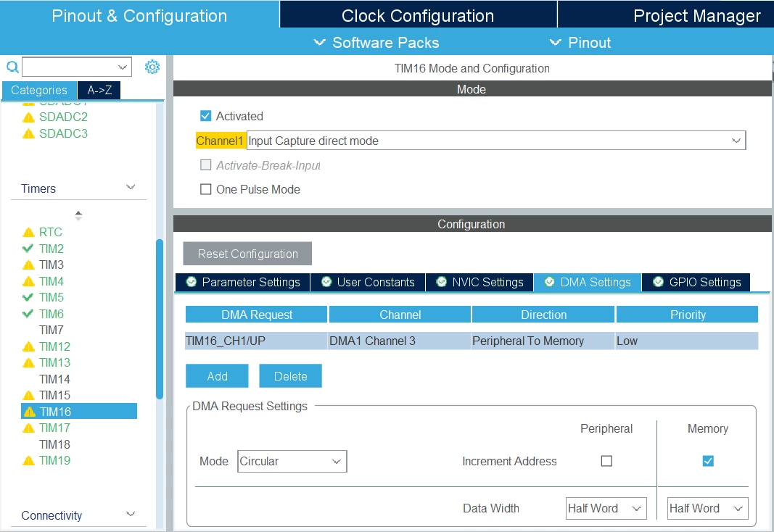Click the warning icon beside TIM4
This screenshot has width=774, height=532.
(28, 281)
